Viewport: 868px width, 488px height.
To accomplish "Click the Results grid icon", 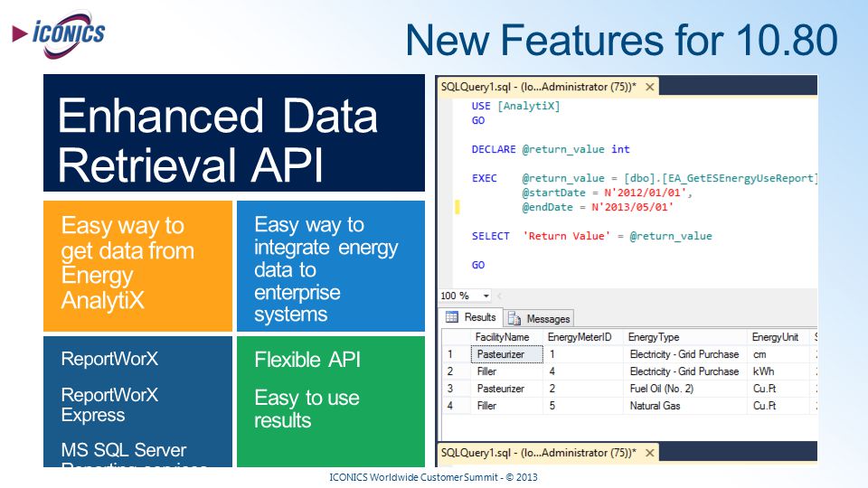I will point(452,317).
